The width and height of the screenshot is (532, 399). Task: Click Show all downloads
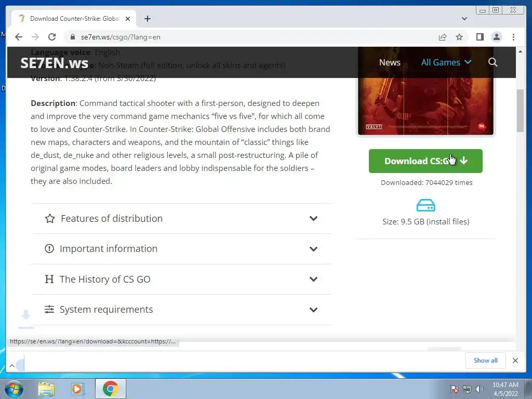(486, 361)
